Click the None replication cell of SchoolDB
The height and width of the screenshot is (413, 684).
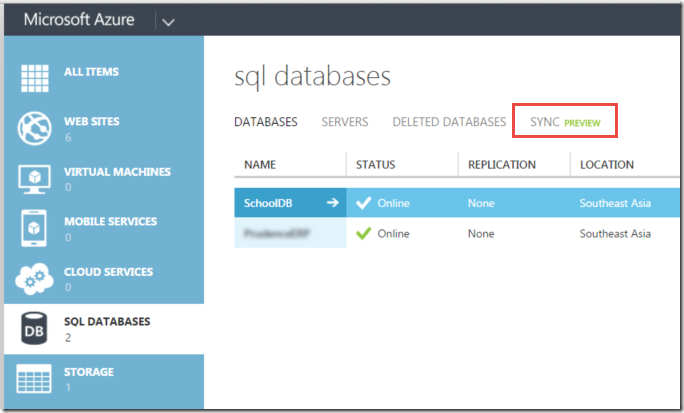tap(481, 203)
